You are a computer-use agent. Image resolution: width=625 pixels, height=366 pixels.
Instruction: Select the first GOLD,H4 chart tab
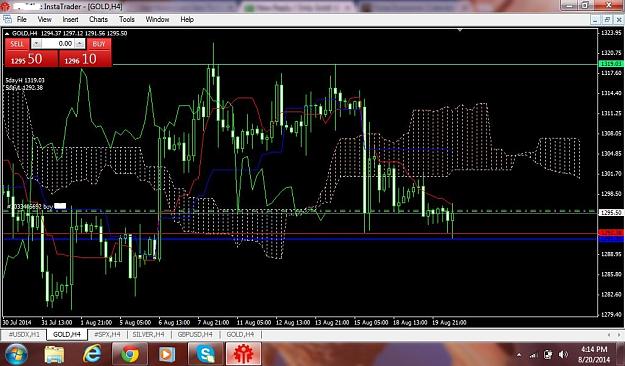tap(67, 335)
